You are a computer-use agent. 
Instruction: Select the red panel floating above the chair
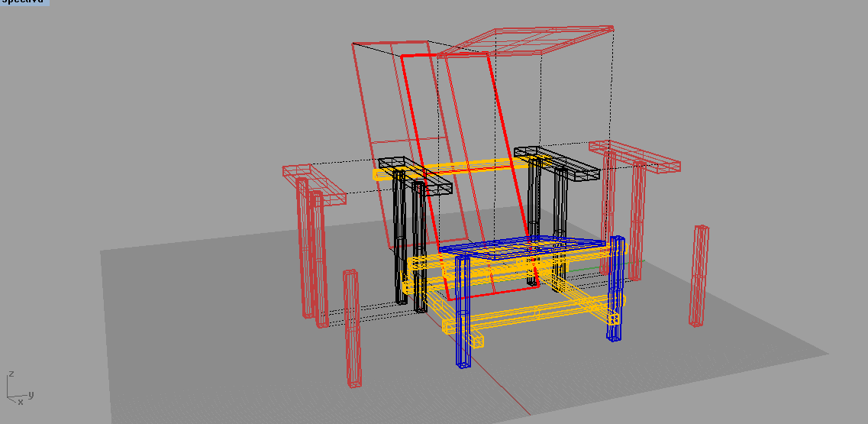(x=526, y=40)
